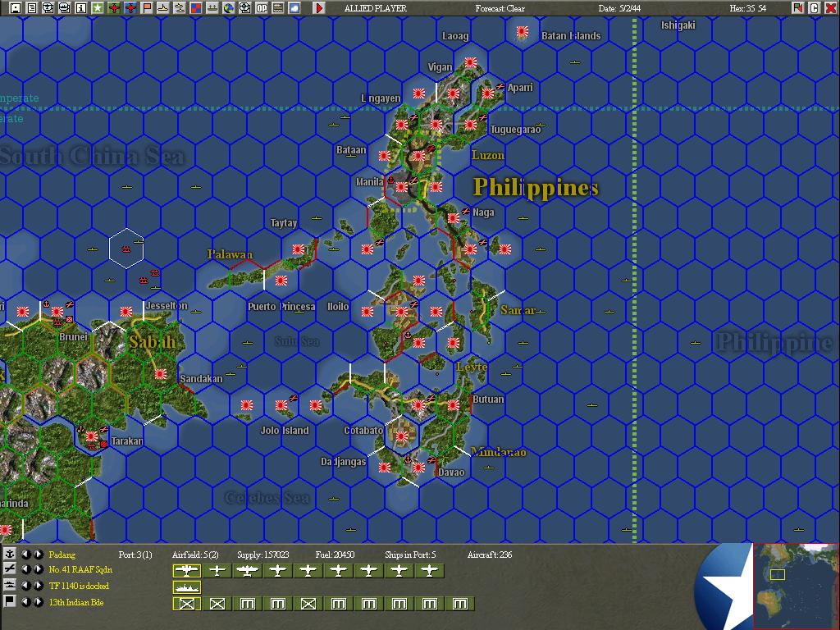Click next arrow beside TF 1140 is docked
The height and width of the screenshot is (630, 840).
click(38, 586)
